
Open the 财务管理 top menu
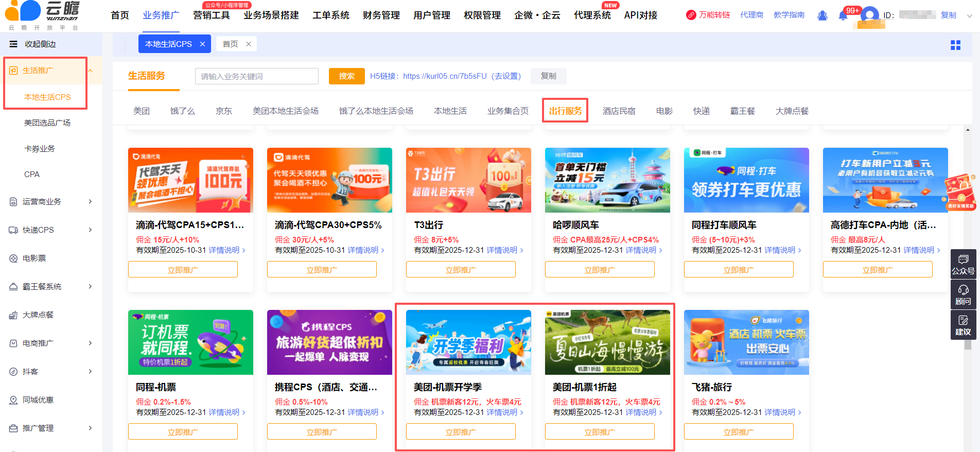click(381, 15)
